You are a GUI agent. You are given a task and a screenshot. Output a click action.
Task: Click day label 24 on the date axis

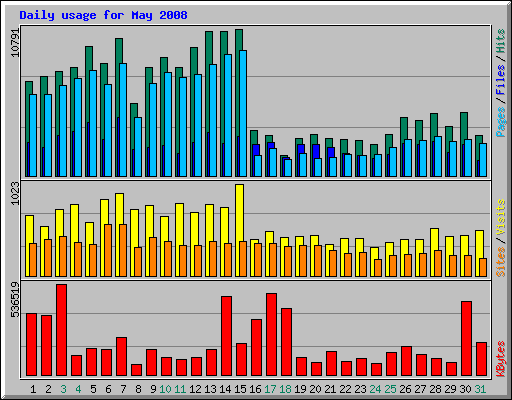click(x=375, y=389)
